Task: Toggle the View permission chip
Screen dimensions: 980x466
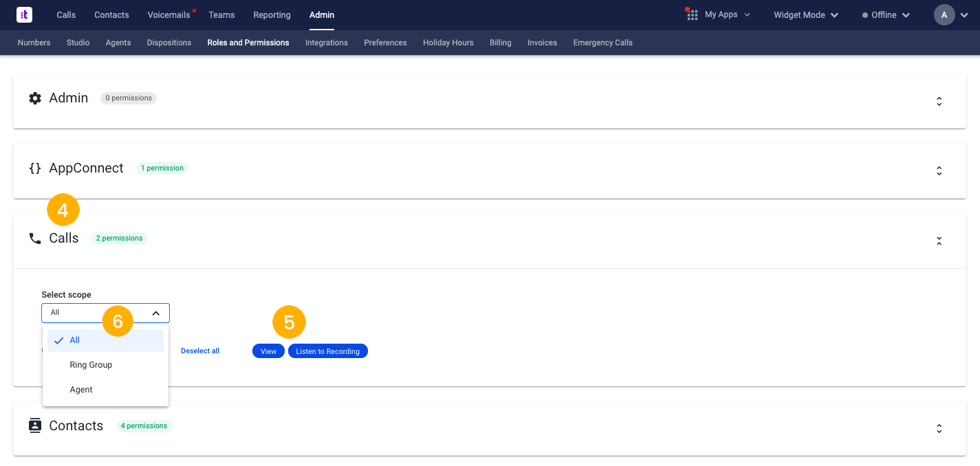Action: pyautogui.click(x=268, y=351)
